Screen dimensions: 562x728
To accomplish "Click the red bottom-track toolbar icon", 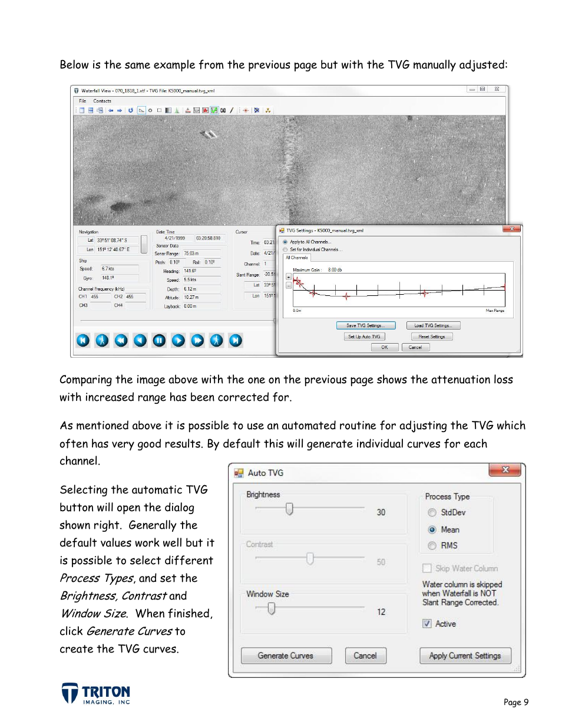I will click(188, 110).
